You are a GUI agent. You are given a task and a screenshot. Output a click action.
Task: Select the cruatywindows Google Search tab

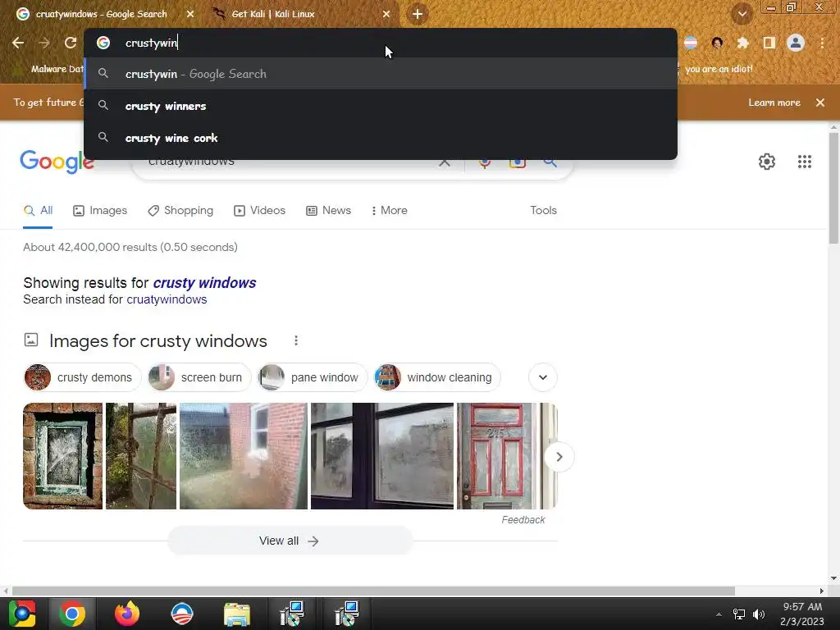tap(102, 15)
